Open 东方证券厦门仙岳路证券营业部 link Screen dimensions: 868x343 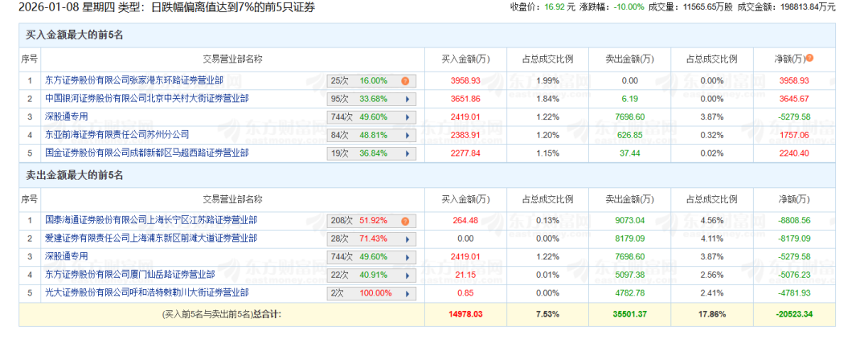[129, 275]
